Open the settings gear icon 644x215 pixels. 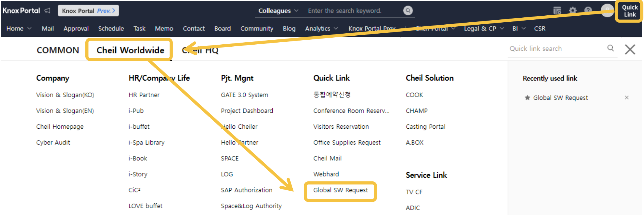pyautogui.click(x=573, y=11)
